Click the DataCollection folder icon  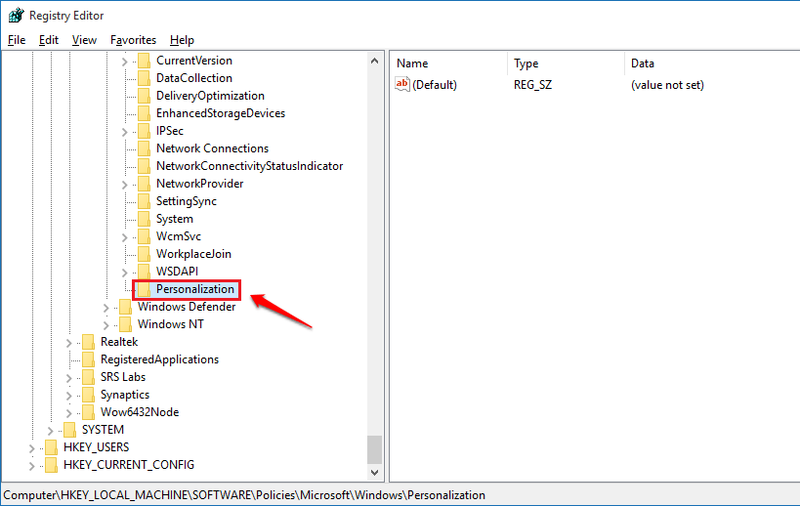click(x=144, y=78)
